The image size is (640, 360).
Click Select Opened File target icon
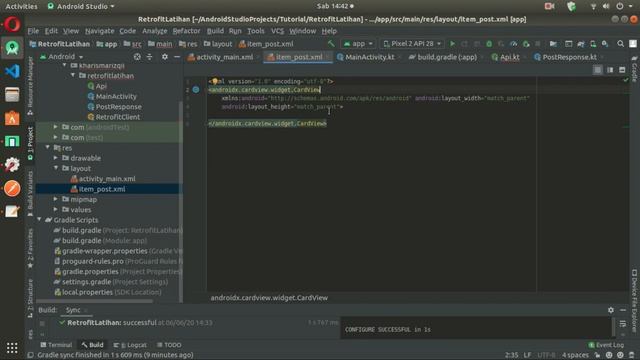coord(137,57)
